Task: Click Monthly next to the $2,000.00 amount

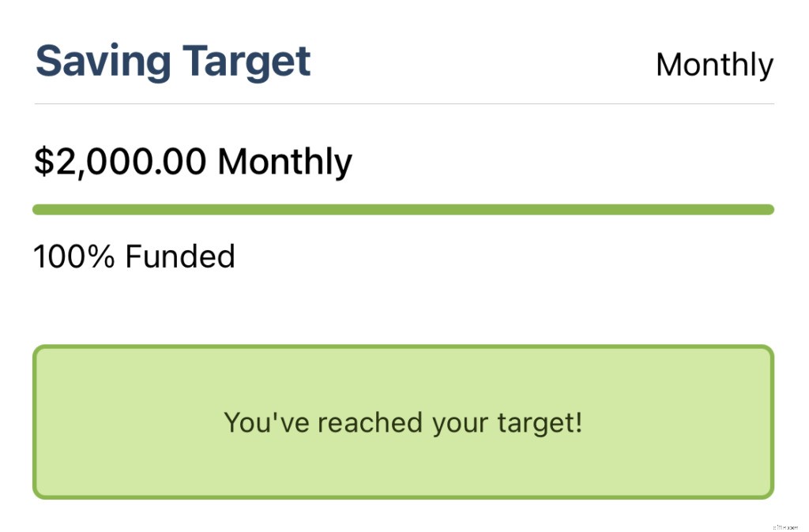Action: pyautogui.click(x=284, y=162)
